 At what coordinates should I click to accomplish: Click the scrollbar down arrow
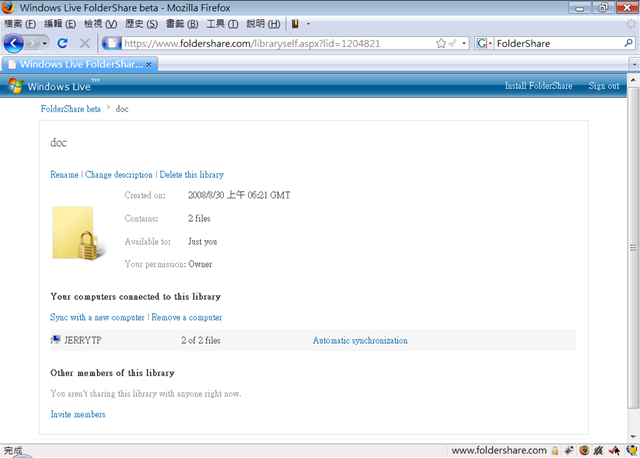click(x=633, y=436)
